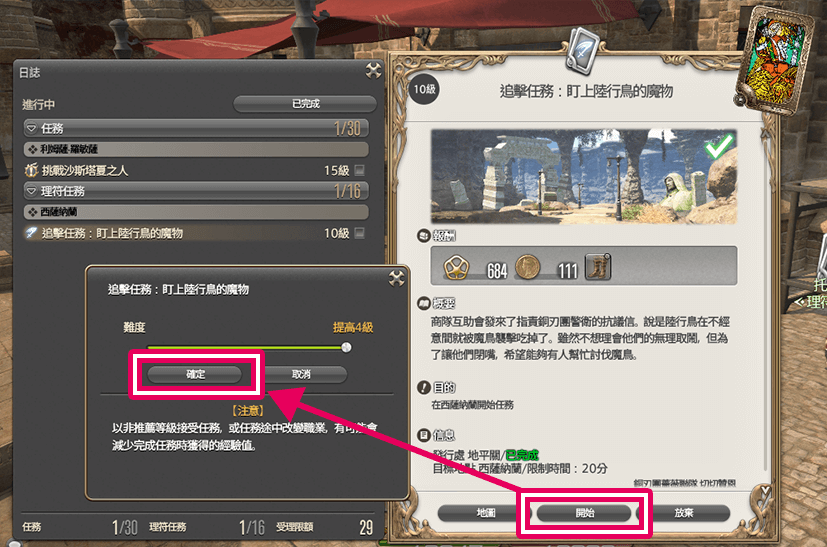Select the boots reward item icon
Screen dimensions: 827x547
click(x=598, y=266)
